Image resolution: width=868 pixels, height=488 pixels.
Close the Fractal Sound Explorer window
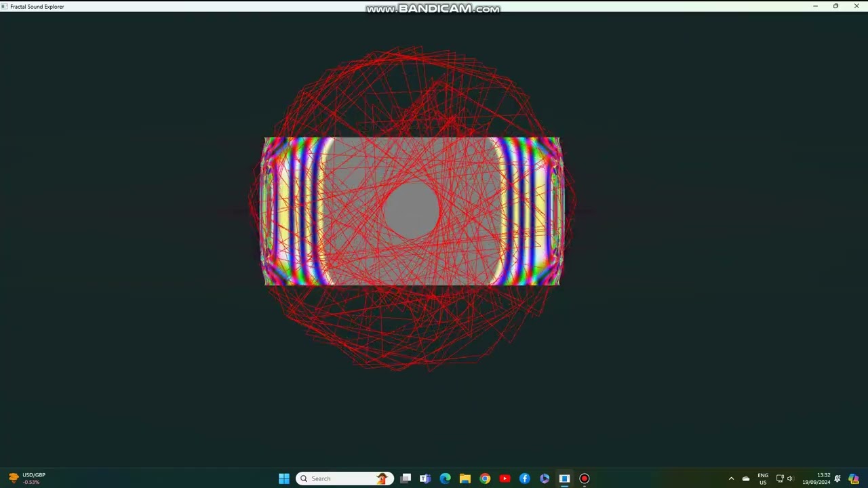[x=856, y=6]
